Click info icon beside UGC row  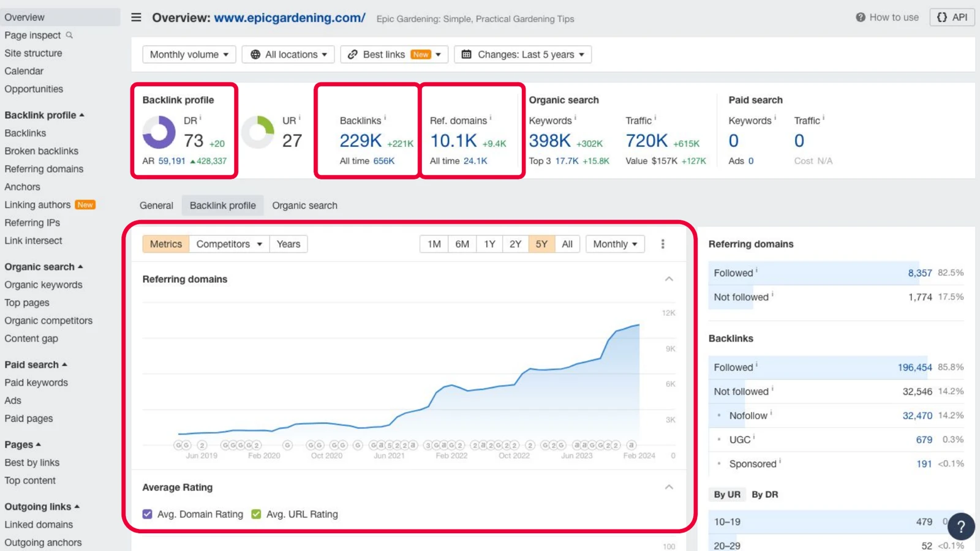click(x=754, y=437)
